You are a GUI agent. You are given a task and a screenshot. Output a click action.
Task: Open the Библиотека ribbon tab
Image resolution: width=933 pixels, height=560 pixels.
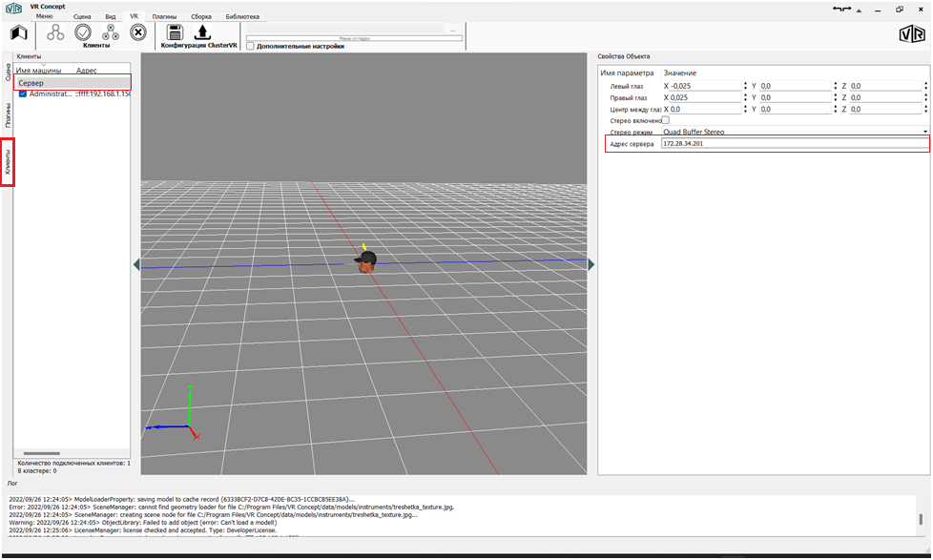[242, 16]
